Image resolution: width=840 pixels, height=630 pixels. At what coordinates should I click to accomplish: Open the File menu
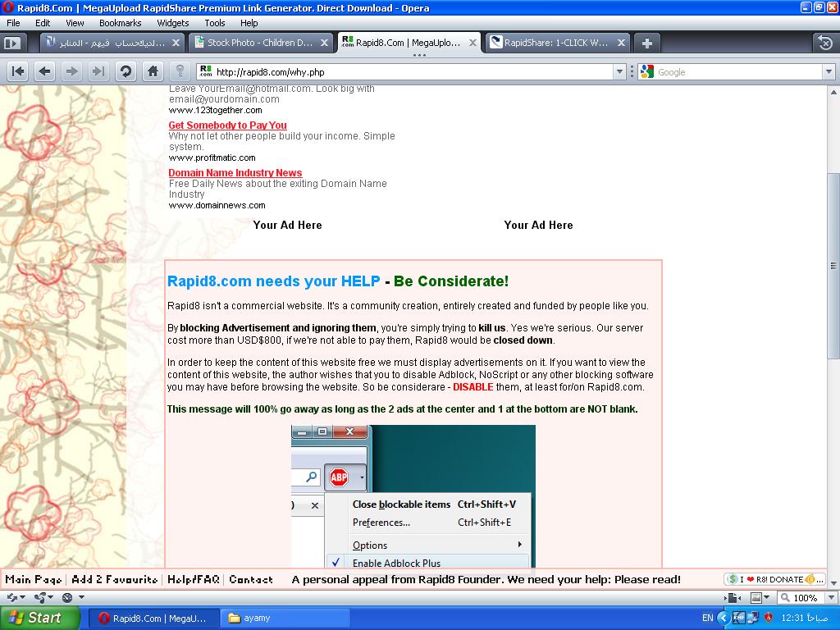click(x=13, y=23)
